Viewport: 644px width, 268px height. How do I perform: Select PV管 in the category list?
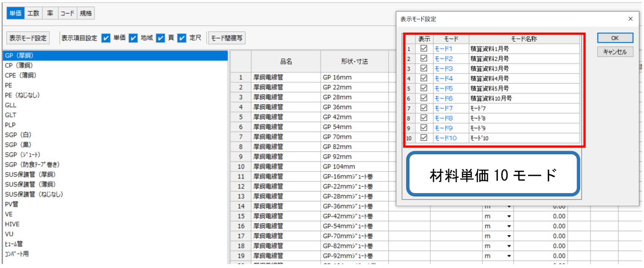[x=12, y=204]
